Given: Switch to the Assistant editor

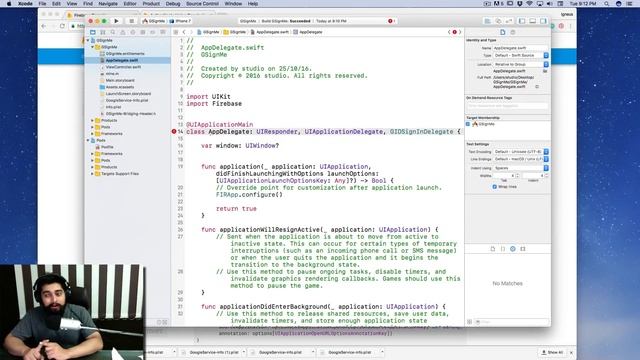Looking at the screenshot, I should tap(498, 21).
